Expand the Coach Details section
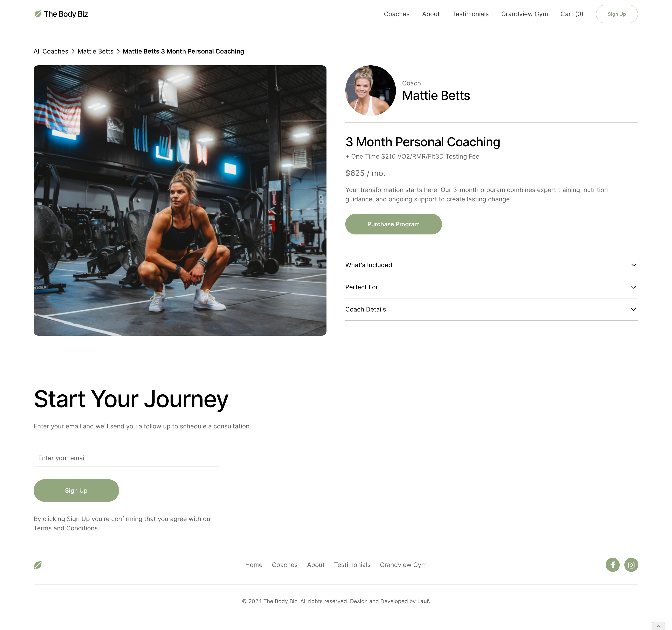672x630 pixels. (x=492, y=309)
